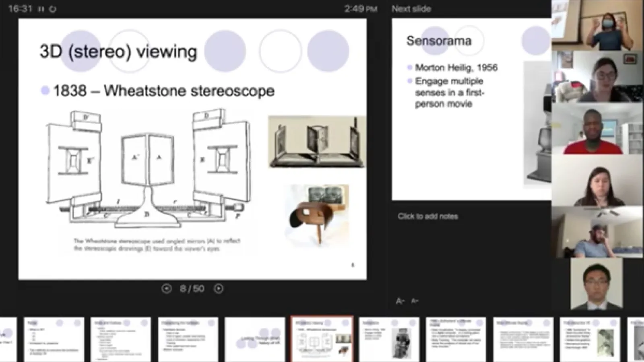Click the 8 / 50 slide counter
644x362 pixels.
pyautogui.click(x=192, y=288)
